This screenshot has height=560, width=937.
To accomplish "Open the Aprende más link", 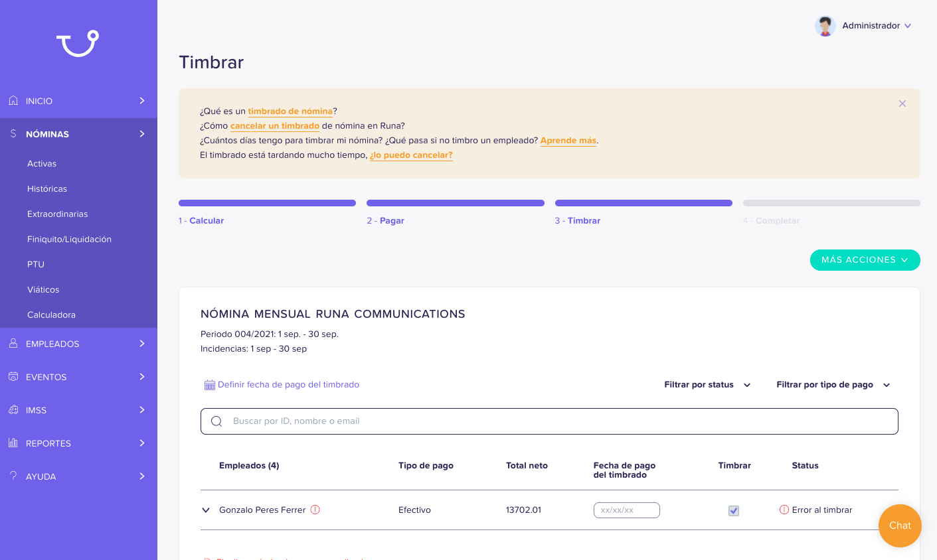I will coord(568,141).
